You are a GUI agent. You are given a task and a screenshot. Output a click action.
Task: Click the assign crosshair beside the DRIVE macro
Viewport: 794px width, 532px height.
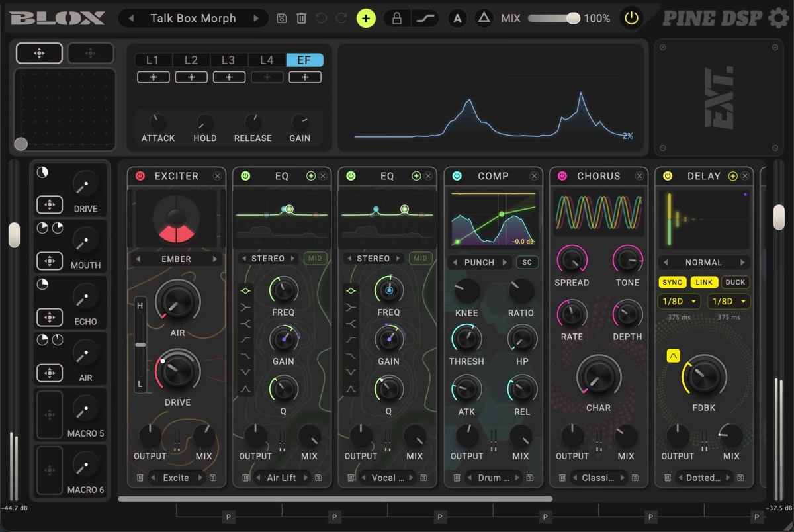coord(50,205)
